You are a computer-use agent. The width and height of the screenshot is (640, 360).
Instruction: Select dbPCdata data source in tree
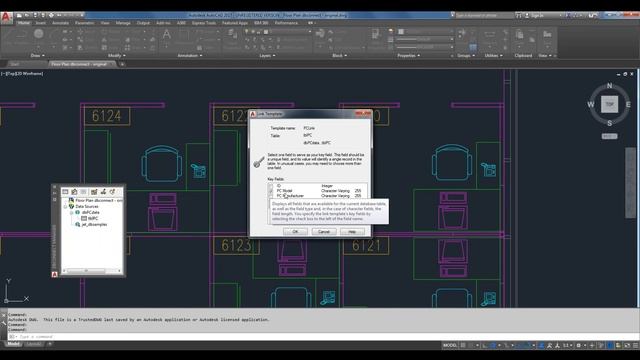(87, 212)
